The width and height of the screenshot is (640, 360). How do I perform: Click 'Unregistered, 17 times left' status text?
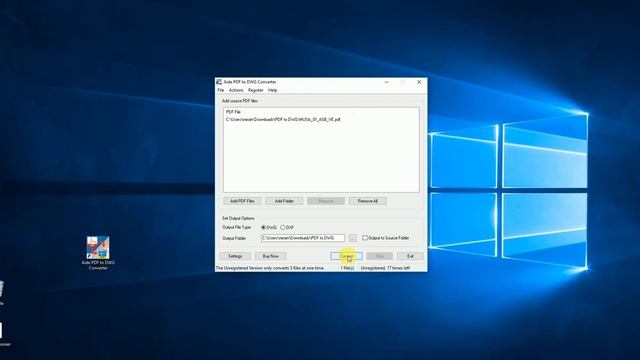click(385, 268)
